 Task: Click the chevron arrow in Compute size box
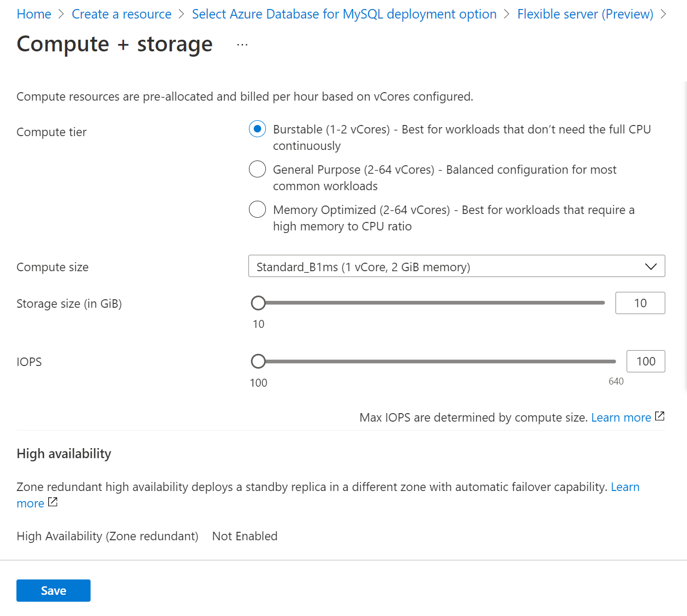pyautogui.click(x=650, y=266)
